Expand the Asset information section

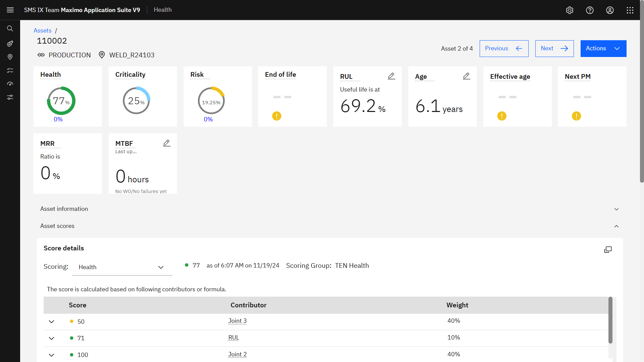(x=616, y=209)
